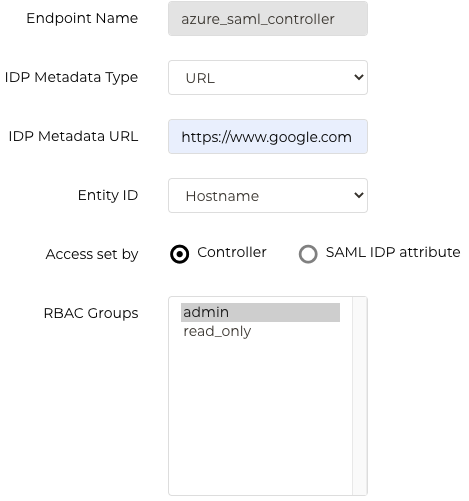
Task: Click the Access set by label
Action: click(92, 254)
